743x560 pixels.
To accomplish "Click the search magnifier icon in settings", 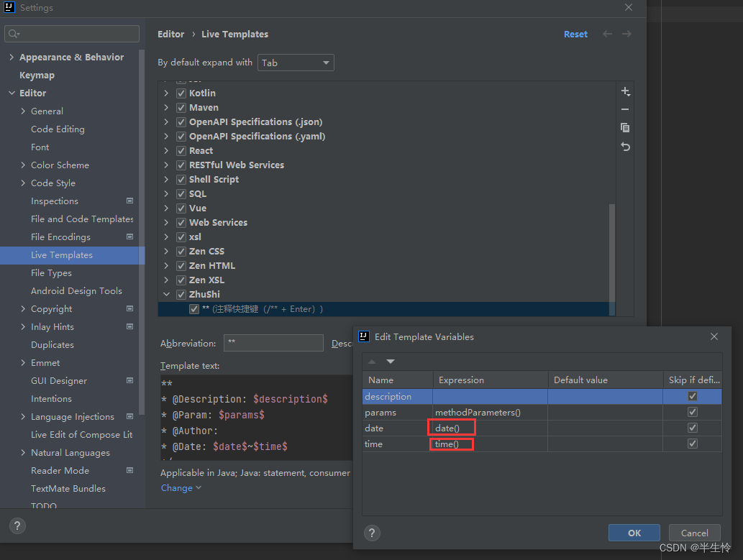I will pos(14,34).
